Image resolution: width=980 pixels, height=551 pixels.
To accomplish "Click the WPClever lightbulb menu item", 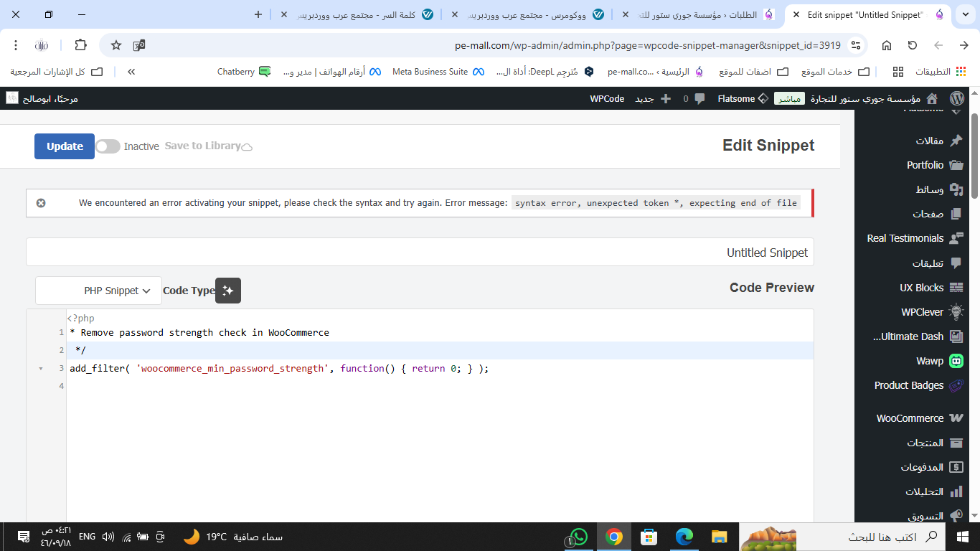I will click(930, 312).
